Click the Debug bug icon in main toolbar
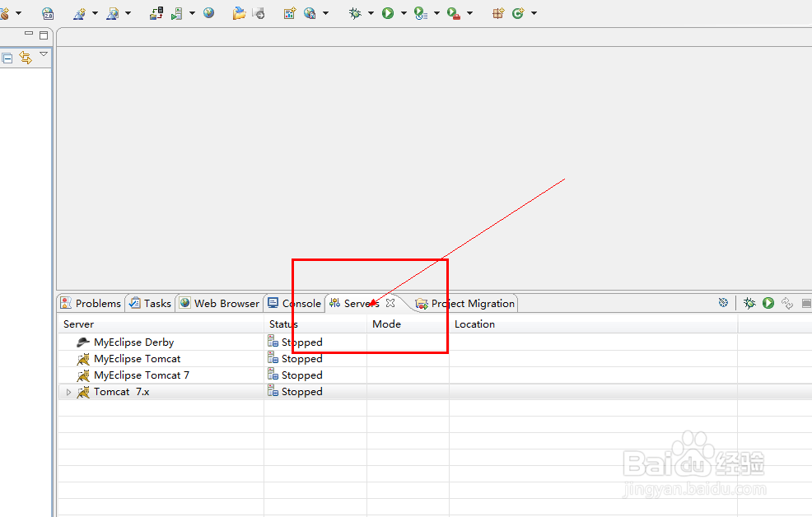This screenshot has width=812, height=517. (355, 13)
